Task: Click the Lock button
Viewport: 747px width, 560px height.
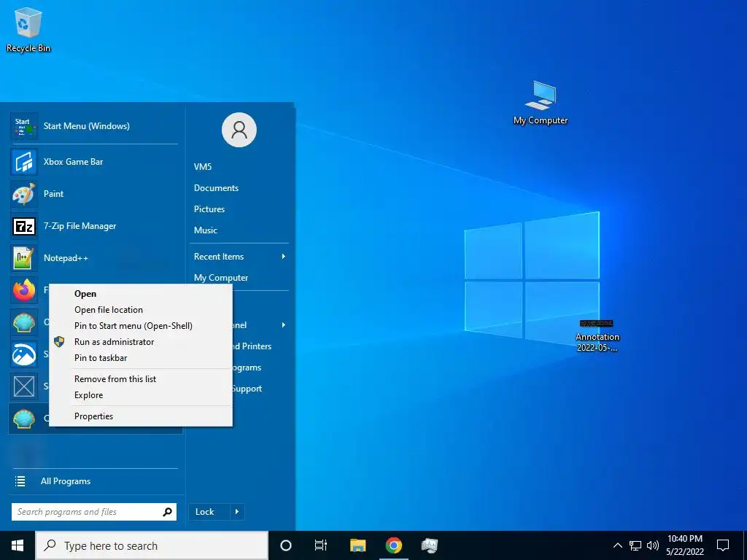Action: tap(209, 512)
